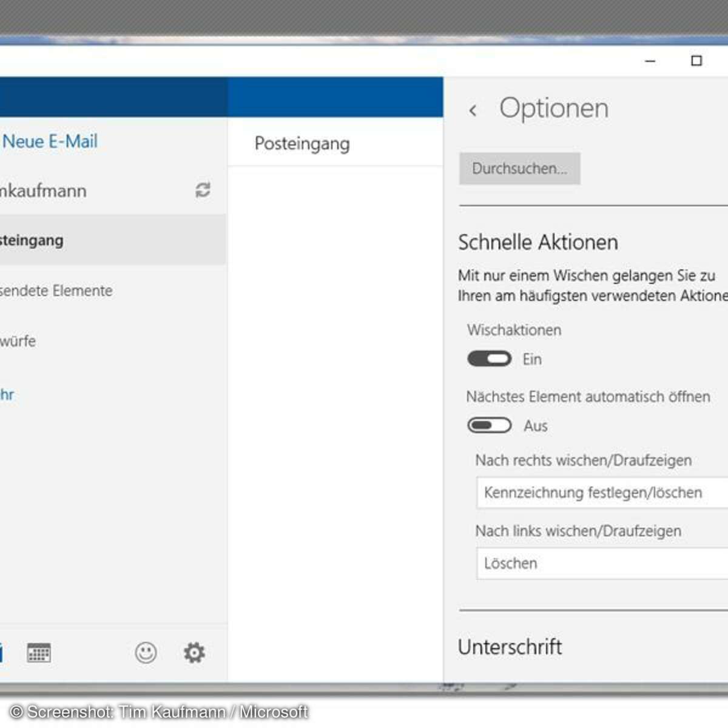Minimize the Mail window

(650, 61)
